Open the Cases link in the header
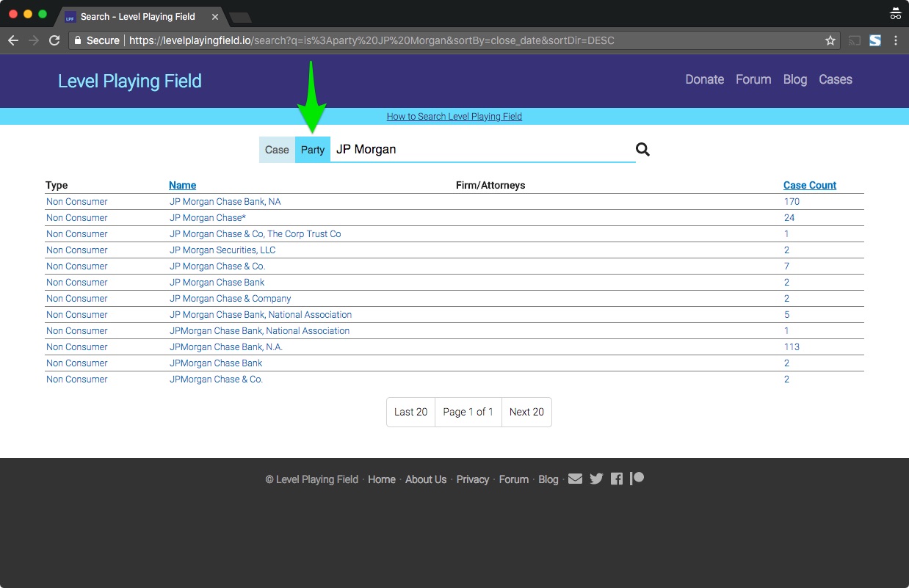909x588 pixels. pyautogui.click(x=836, y=79)
